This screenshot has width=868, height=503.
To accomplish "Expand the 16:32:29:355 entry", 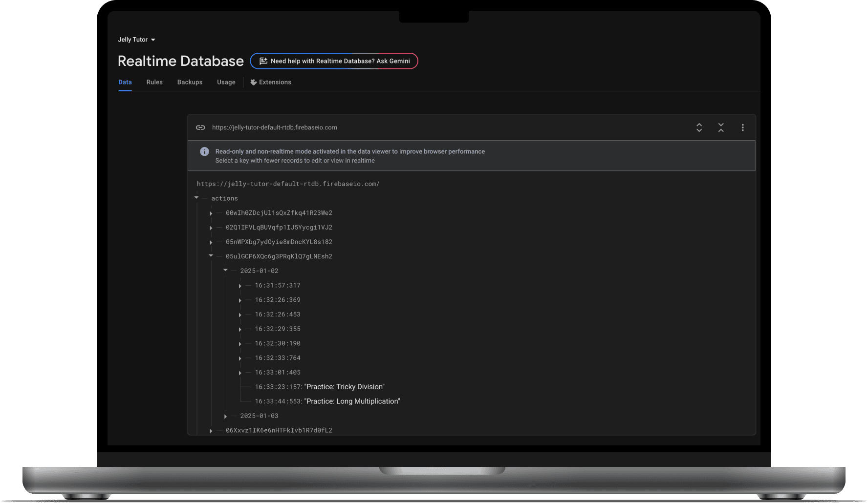I will pyautogui.click(x=240, y=330).
